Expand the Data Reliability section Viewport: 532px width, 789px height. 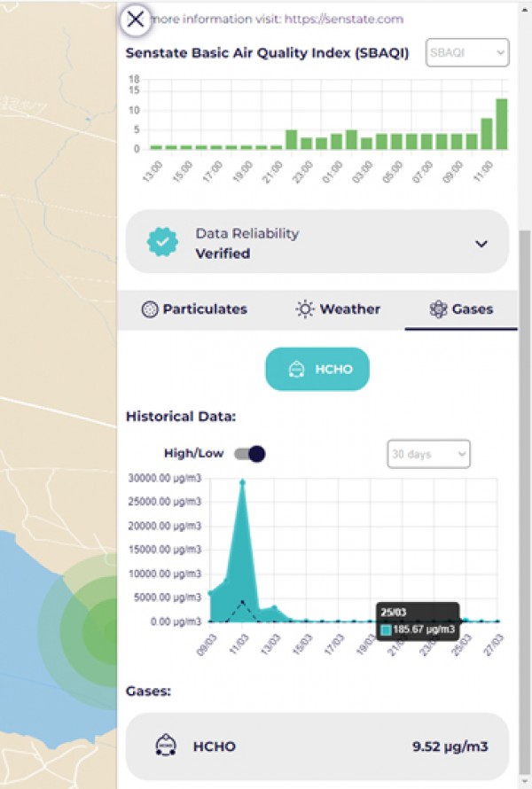481,244
